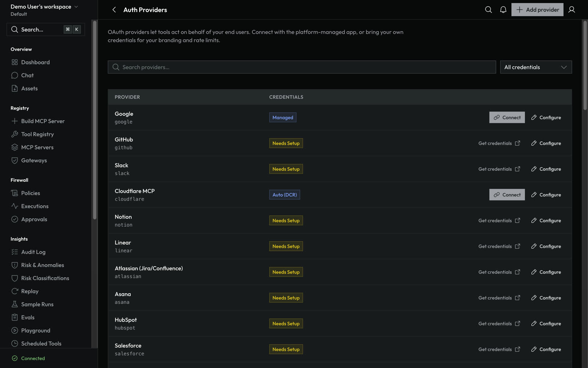The height and width of the screenshot is (368, 588).
Task: Get credentials for Asana
Action: (x=499, y=298)
